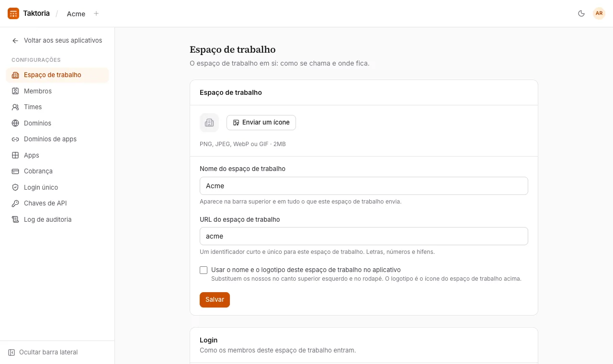Click the Log de auditoria scroll icon
Image resolution: width=613 pixels, height=364 pixels.
[15, 219]
